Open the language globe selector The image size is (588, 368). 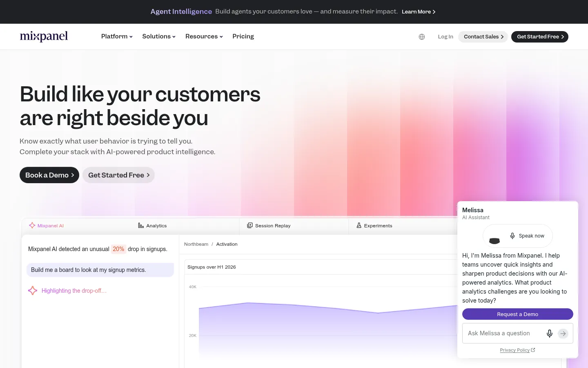tap(422, 37)
